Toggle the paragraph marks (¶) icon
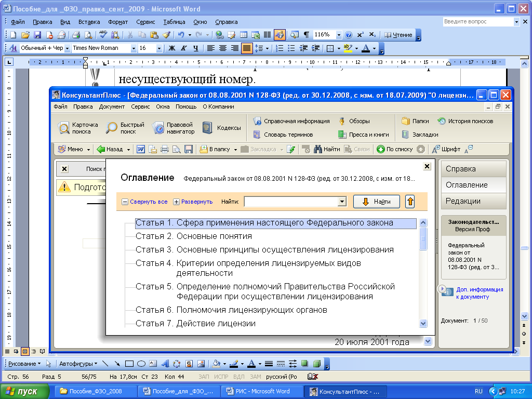 click(307, 35)
